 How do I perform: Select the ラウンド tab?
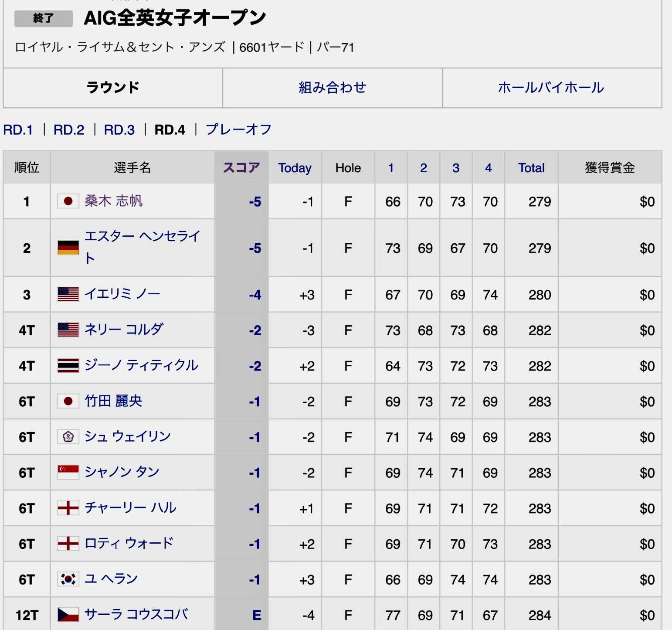[x=113, y=88]
